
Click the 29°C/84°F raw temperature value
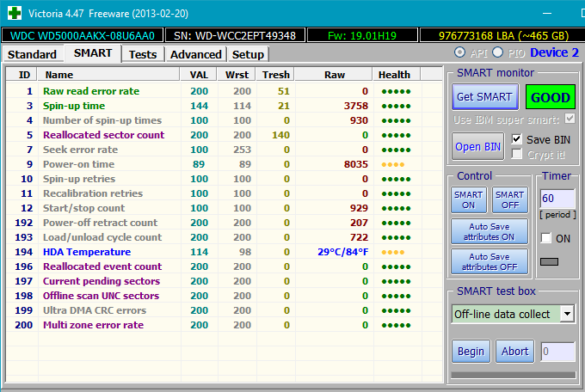coord(343,252)
